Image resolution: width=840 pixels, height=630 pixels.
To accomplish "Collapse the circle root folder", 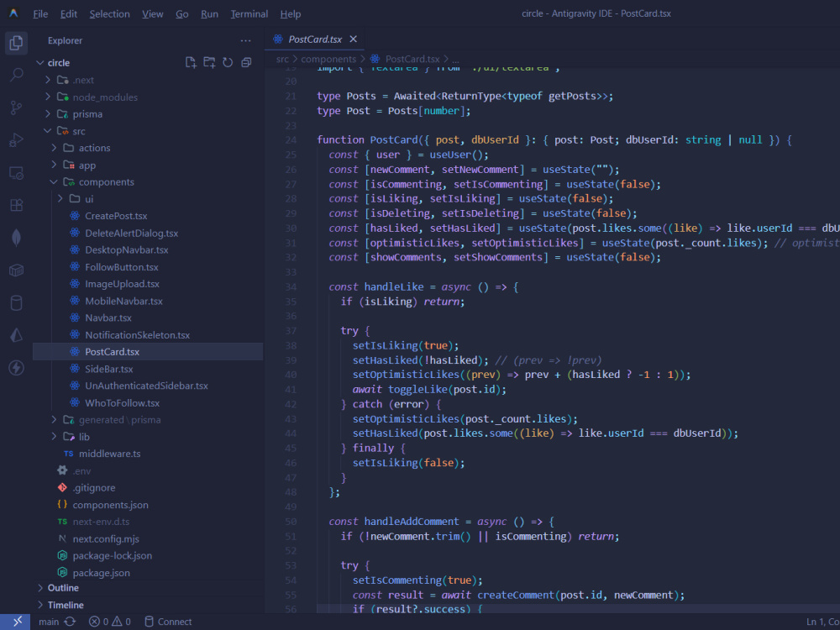I will point(40,63).
